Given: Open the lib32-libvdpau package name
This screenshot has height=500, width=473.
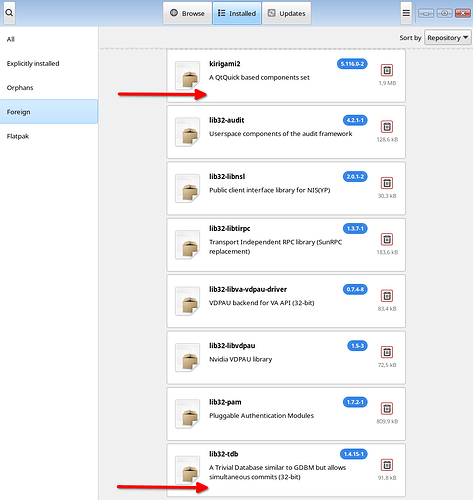Looking at the screenshot, I should pos(232,345).
